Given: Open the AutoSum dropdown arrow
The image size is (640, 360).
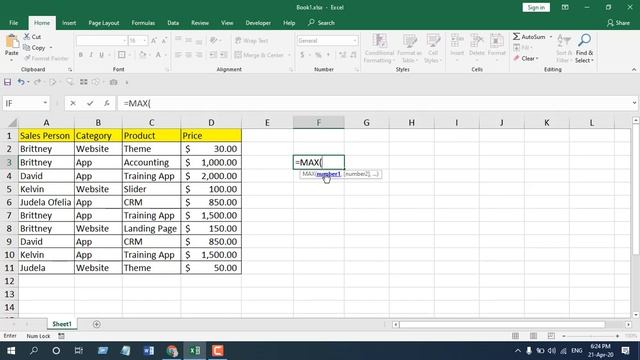Looking at the screenshot, I should [551, 37].
